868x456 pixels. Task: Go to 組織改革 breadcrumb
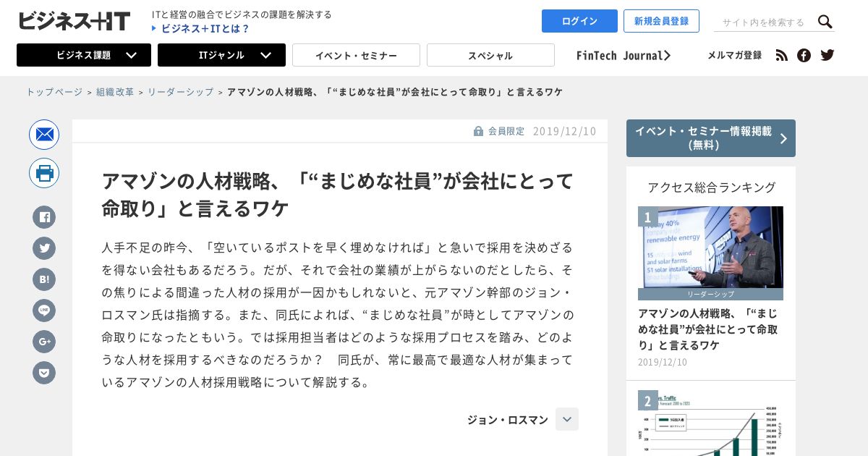point(115,92)
